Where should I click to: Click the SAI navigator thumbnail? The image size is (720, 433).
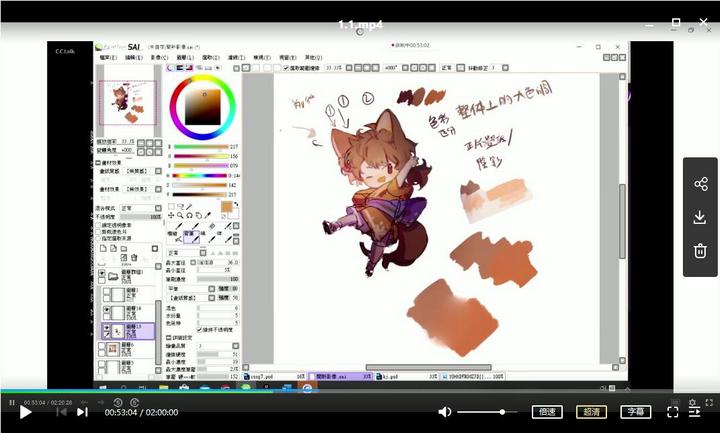[128, 101]
